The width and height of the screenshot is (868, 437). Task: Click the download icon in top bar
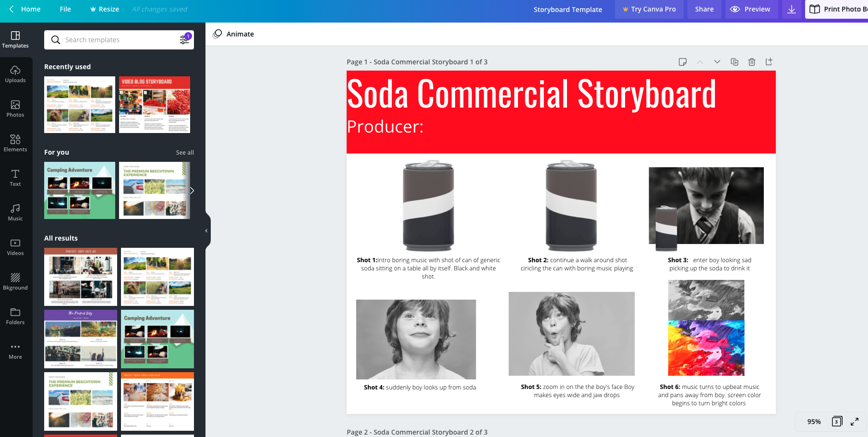coord(792,9)
